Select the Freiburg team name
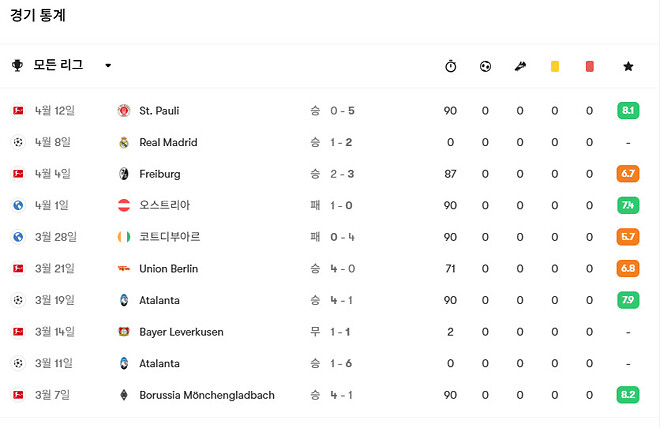 click(160, 174)
